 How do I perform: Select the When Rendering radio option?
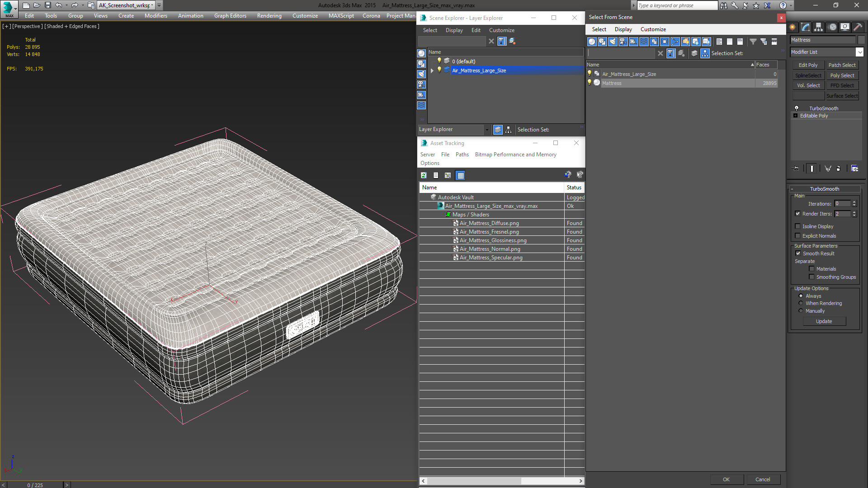pos(801,303)
